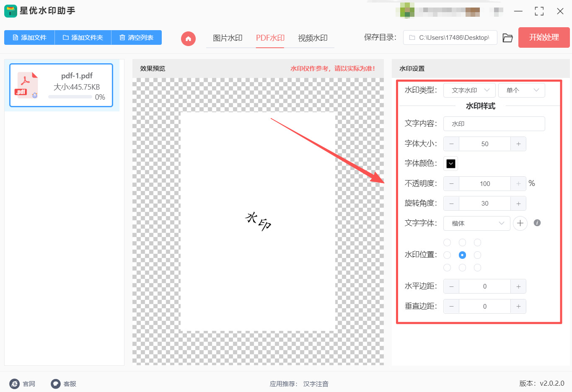The height and width of the screenshot is (392, 572).
Task: Increase the rotation angle
Action: (518, 203)
